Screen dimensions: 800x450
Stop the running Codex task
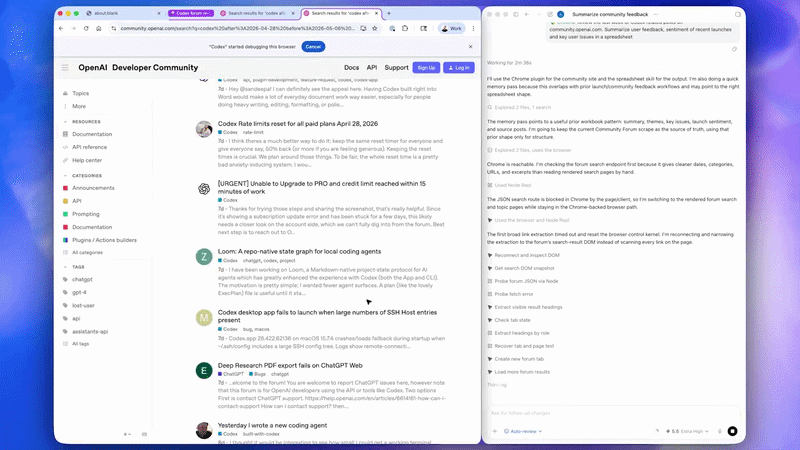732,431
